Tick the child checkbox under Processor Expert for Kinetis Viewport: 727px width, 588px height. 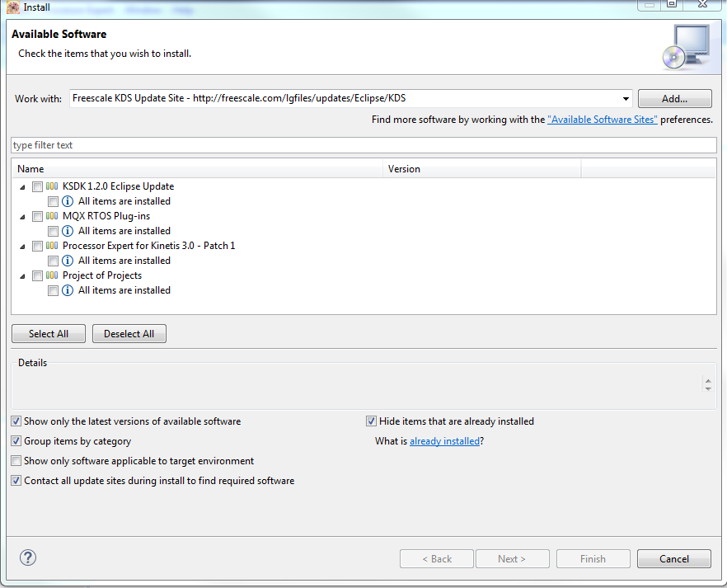53,261
